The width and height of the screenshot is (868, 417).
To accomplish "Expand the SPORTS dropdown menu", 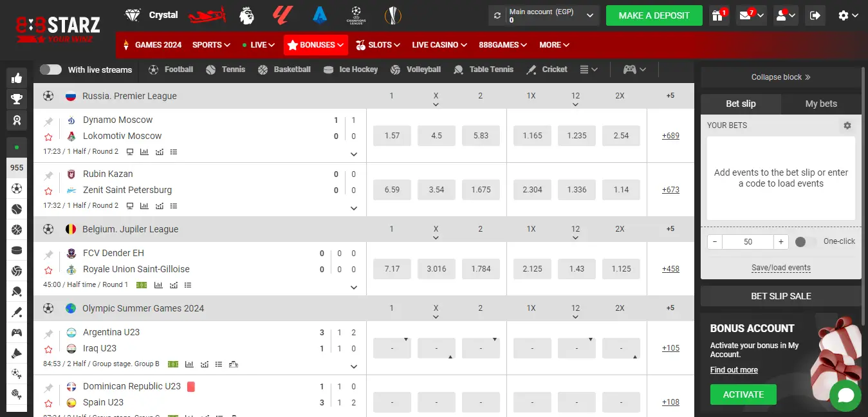I will (x=211, y=45).
